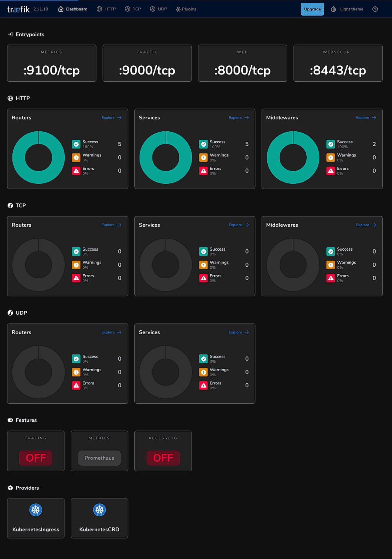The width and height of the screenshot is (392, 559).
Task: Click the Success checkmark icon in HTTP Routers
Action: [76, 144]
